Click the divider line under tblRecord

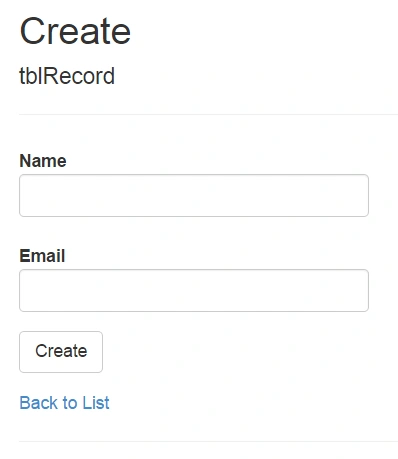(x=208, y=114)
